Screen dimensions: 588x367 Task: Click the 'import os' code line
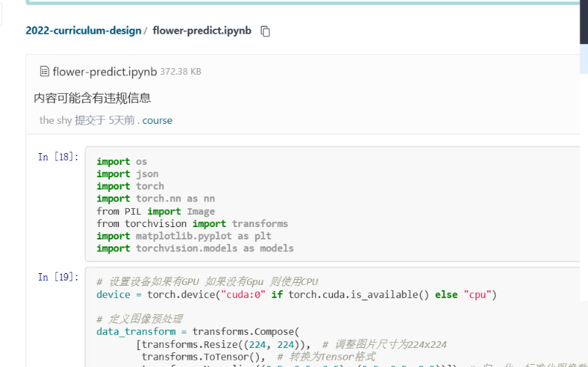point(122,161)
